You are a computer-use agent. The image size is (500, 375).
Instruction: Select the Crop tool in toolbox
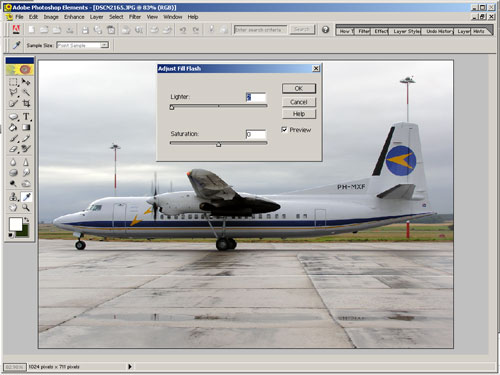tap(26, 103)
